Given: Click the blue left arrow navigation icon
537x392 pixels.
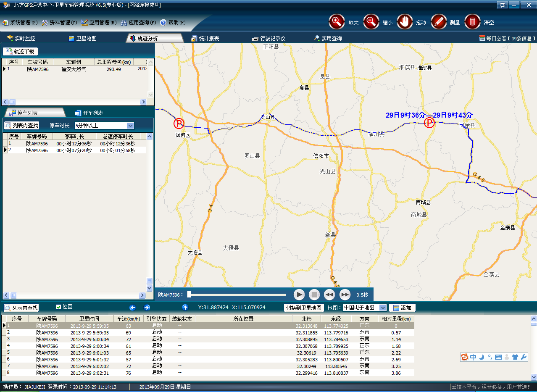Looking at the screenshot, I should click(x=132, y=308).
